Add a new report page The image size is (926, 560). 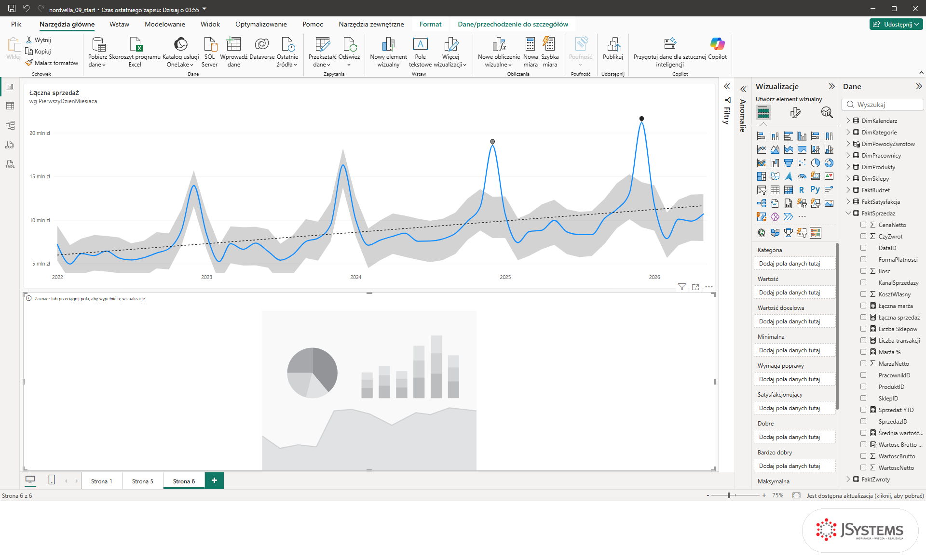point(214,480)
